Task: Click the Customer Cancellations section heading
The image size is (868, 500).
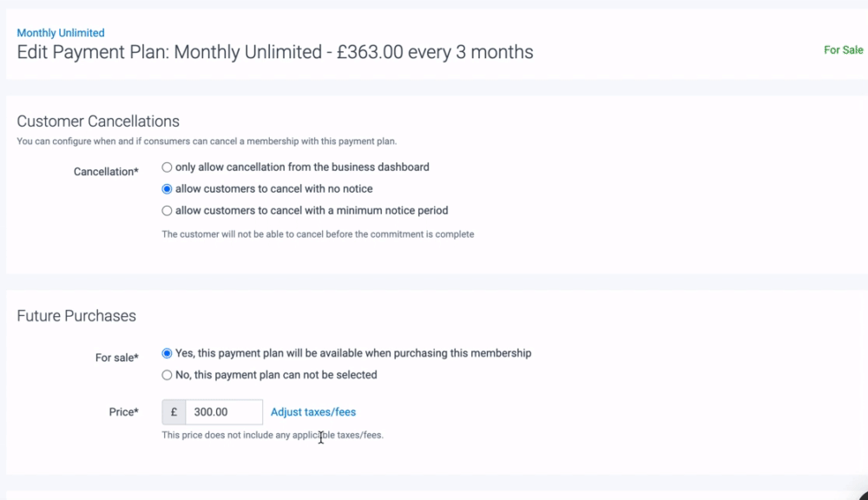Action: pyautogui.click(x=98, y=122)
